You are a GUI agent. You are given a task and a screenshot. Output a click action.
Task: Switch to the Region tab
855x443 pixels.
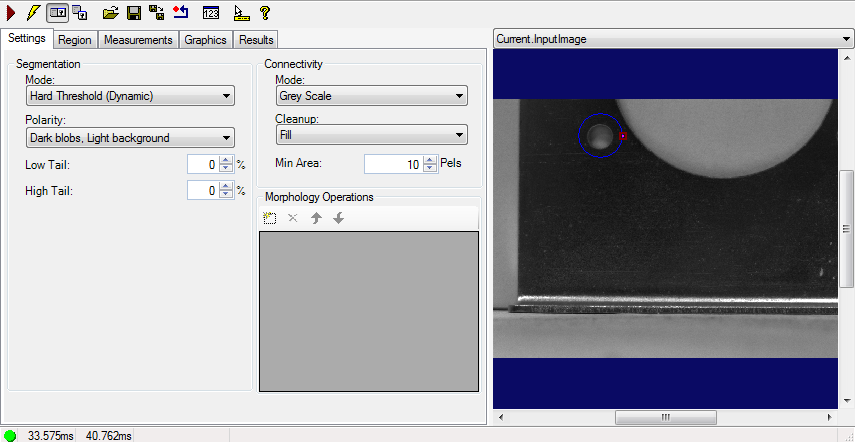[x=75, y=40]
